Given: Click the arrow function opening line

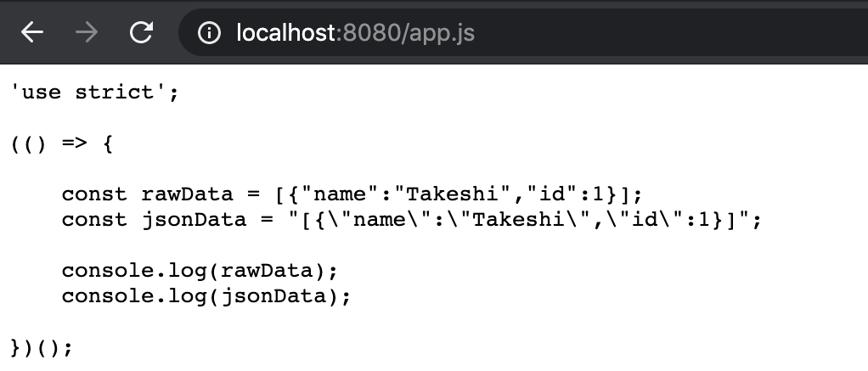Looking at the screenshot, I should 62,143.
